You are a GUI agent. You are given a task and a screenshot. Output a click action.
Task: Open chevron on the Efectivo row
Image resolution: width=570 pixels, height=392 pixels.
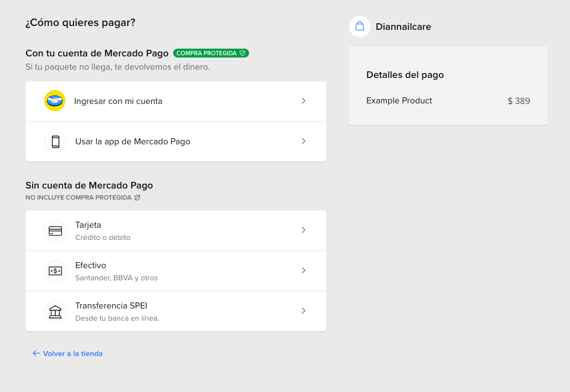click(x=304, y=270)
